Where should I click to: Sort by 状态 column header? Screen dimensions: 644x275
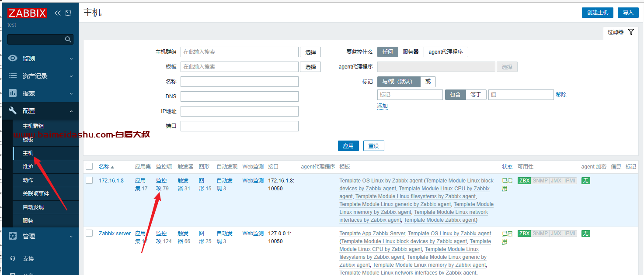[x=507, y=167]
